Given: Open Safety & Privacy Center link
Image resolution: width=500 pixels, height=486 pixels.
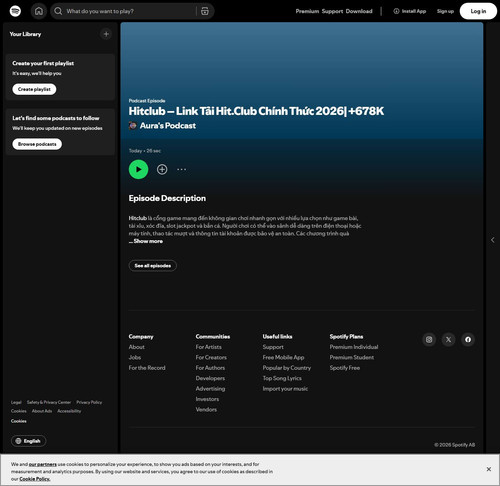Looking at the screenshot, I should point(49,402).
